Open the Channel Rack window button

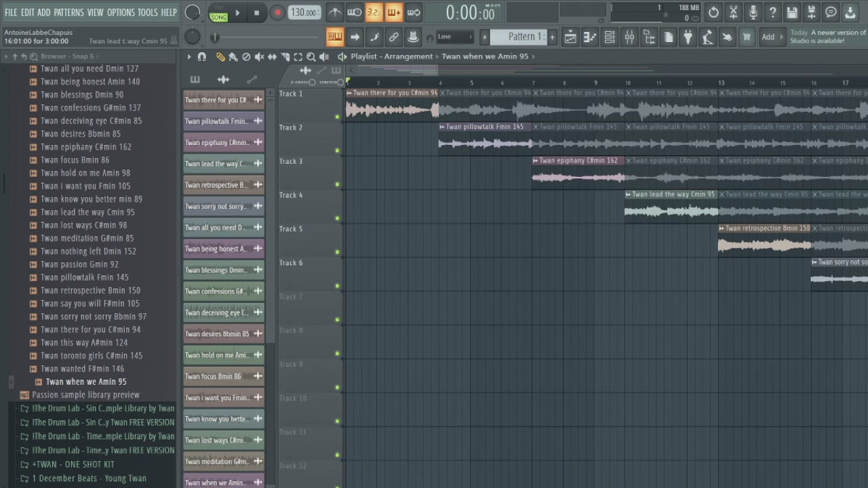[610, 37]
